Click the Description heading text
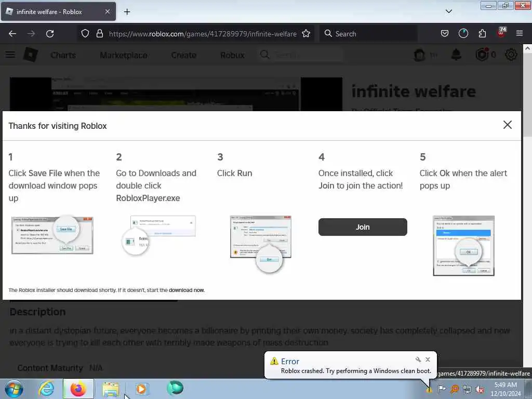Image resolution: width=532 pixels, height=399 pixels. coord(37,312)
